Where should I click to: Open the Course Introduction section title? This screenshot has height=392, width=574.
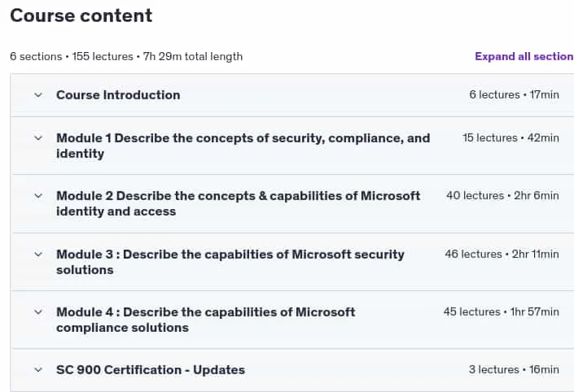pyautogui.click(x=118, y=95)
